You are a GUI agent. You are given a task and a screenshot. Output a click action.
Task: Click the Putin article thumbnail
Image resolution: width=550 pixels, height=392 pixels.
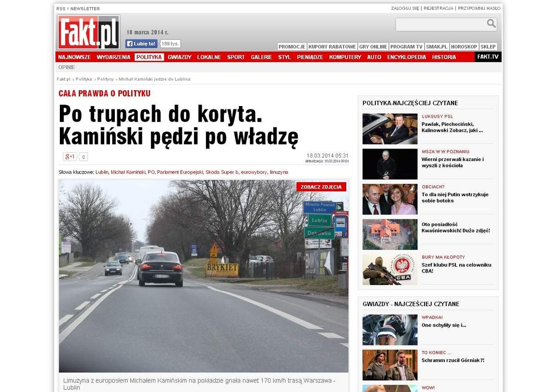(390, 199)
